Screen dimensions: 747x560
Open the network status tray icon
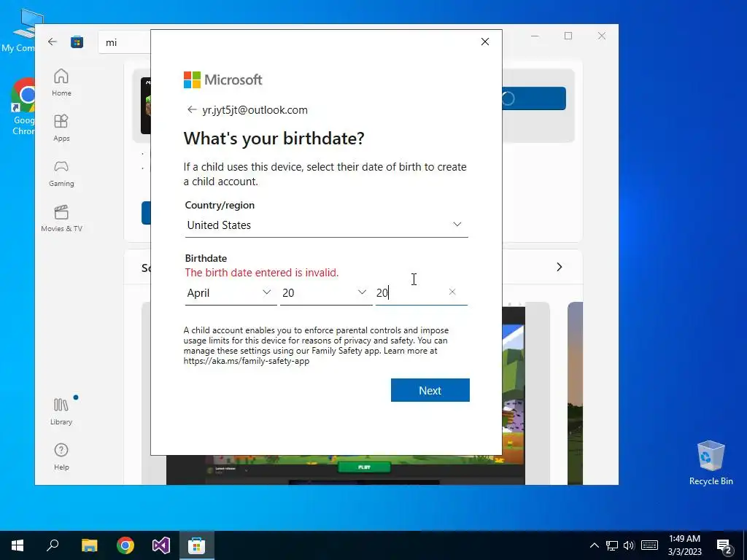pyautogui.click(x=612, y=545)
